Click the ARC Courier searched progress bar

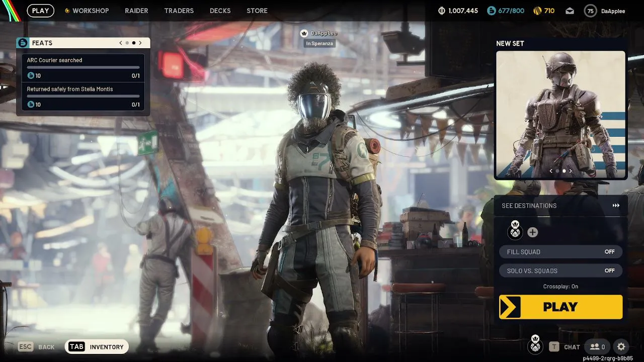tap(84, 67)
